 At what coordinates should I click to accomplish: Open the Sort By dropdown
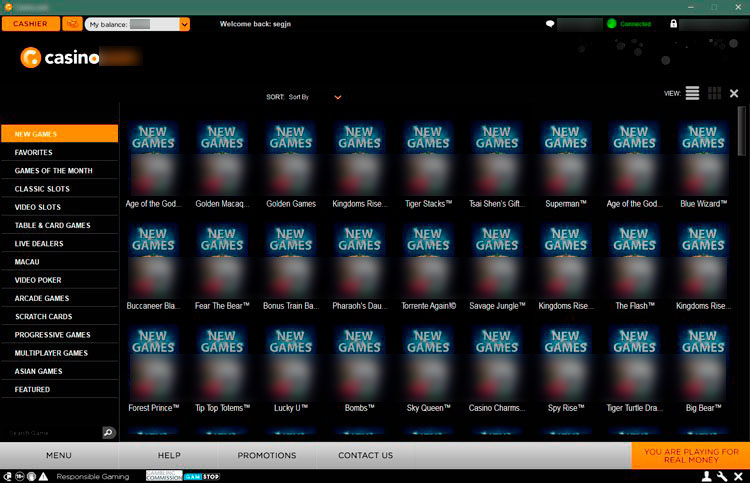click(x=304, y=97)
